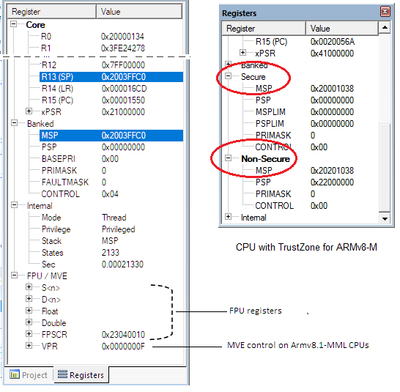The height and width of the screenshot is (392, 400).
Task: Click the Register column header in left panel
Action: point(52,12)
